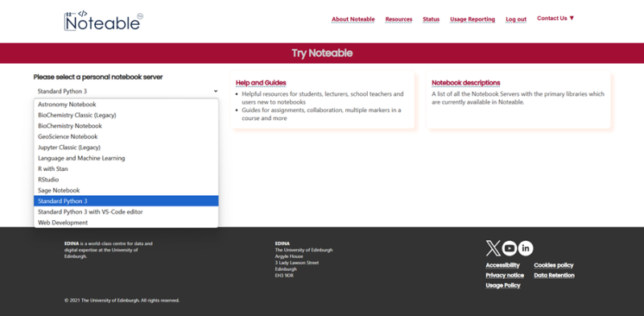Open Help and Guides link
Screen dimensions: 644x316
tap(261, 83)
